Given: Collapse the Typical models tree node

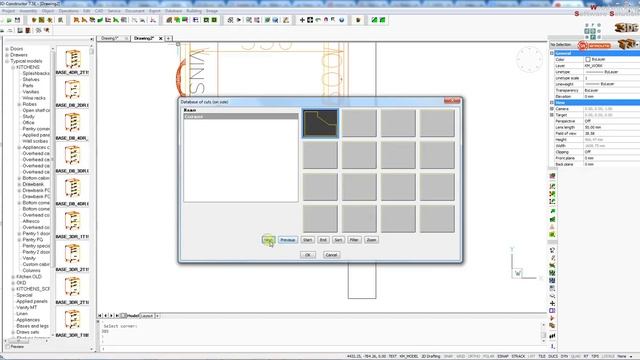Looking at the screenshot, I should 7,61.
